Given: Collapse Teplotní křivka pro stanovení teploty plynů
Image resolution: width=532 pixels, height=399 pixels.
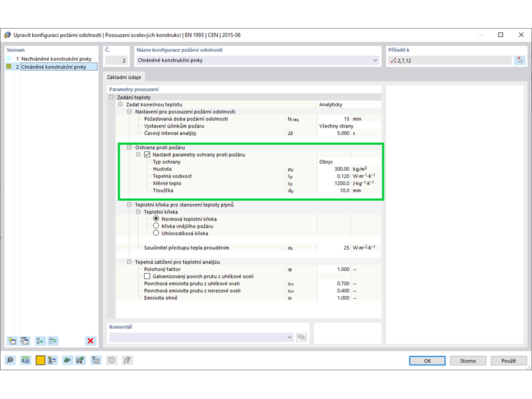Looking at the screenshot, I should [x=129, y=204].
